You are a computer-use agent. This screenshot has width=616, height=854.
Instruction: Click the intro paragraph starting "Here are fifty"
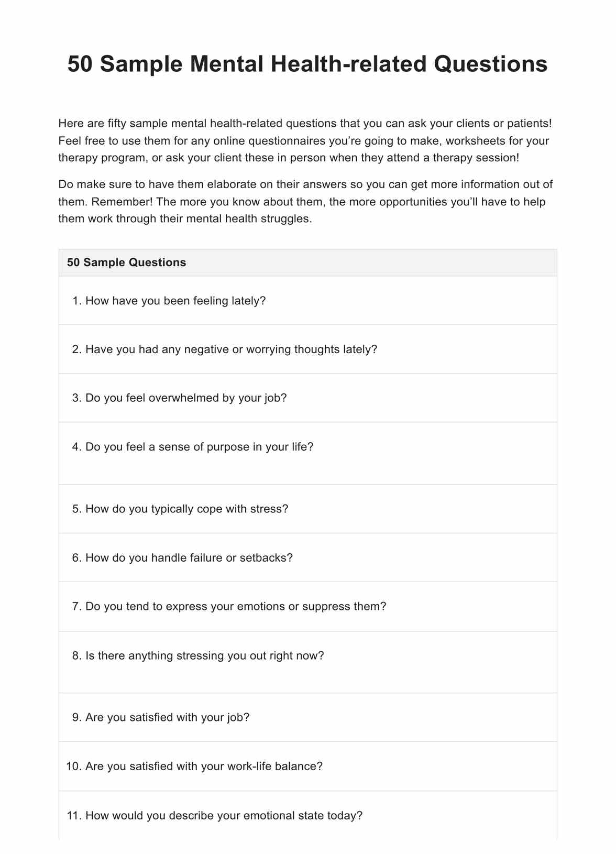click(304, 140)
